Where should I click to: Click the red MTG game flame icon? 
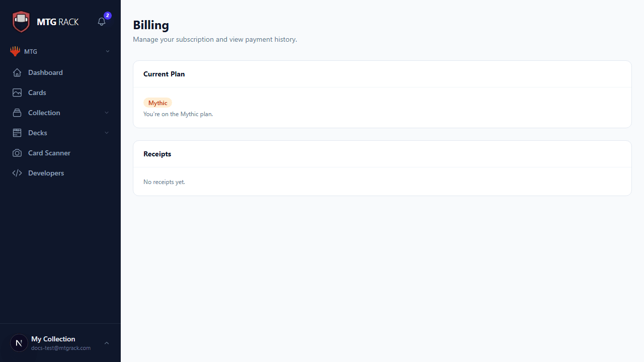coord(15,51)
